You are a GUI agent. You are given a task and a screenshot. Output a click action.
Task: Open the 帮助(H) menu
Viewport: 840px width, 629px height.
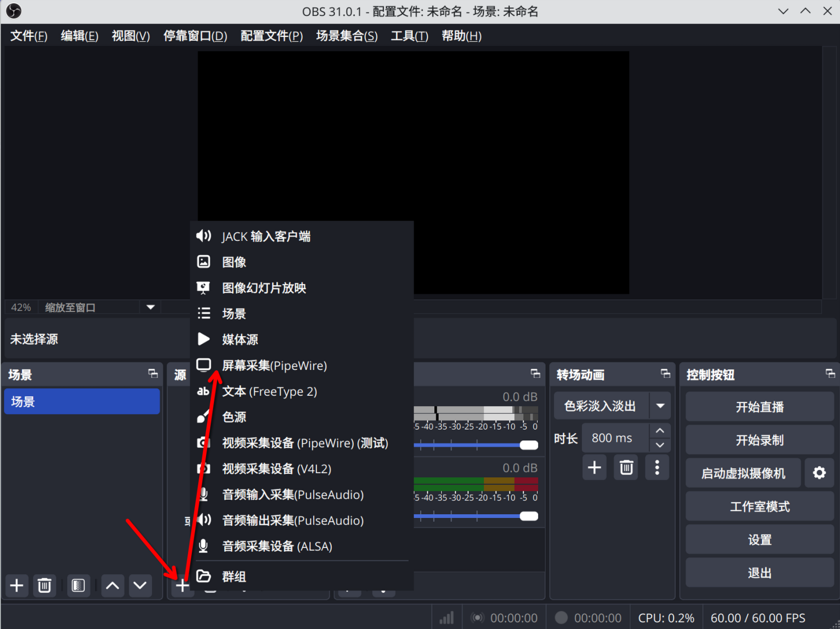pos(462,36)
